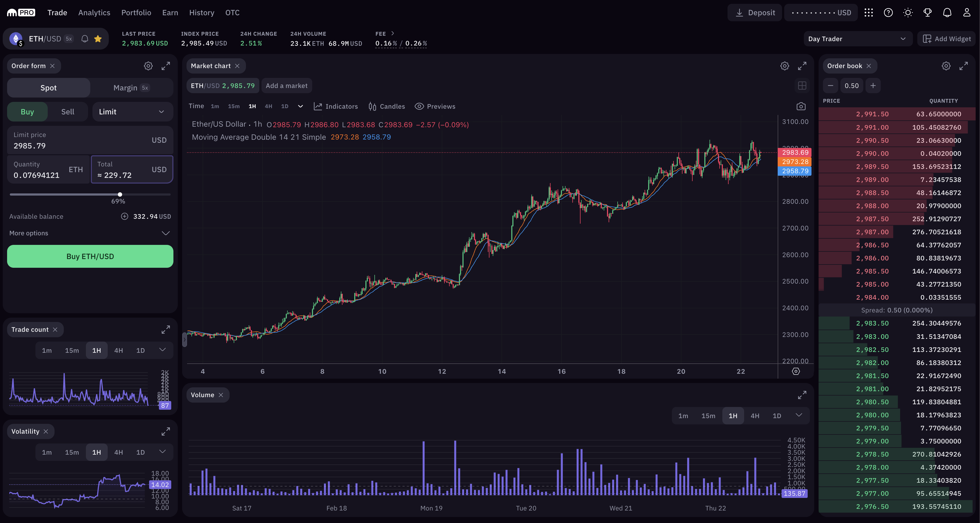Toggle chart Previews eye option
The width and height of the screenshot is (980, 523).
[435, 107]
